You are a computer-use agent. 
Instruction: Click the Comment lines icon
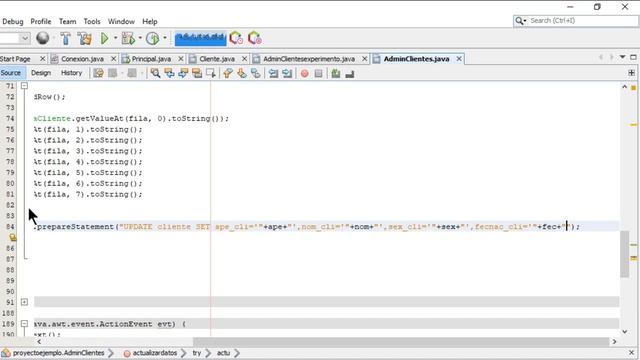coord(336,73)
